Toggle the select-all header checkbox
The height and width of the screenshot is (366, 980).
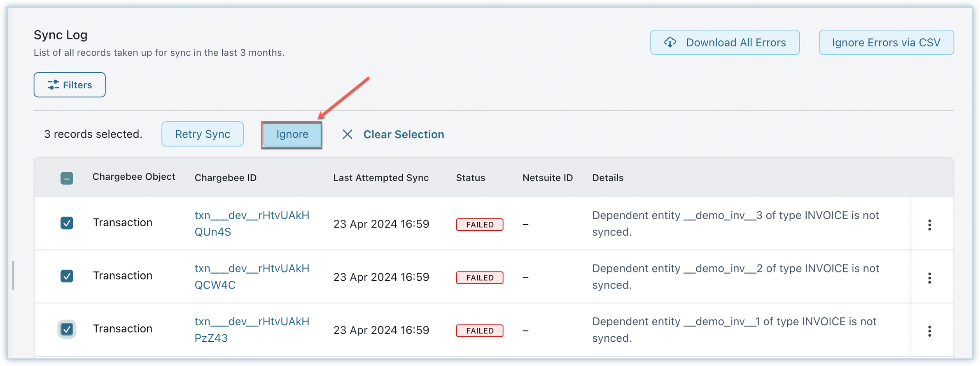click(67, 178)
